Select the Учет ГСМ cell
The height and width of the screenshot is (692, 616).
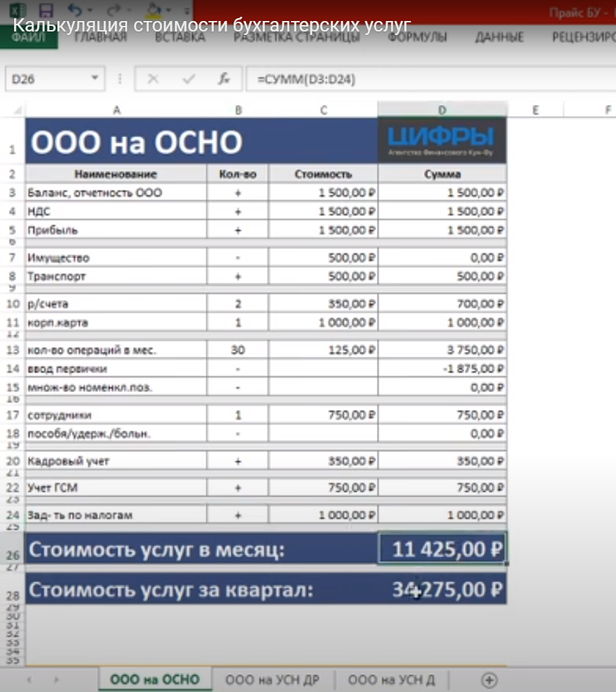(116, 488)
